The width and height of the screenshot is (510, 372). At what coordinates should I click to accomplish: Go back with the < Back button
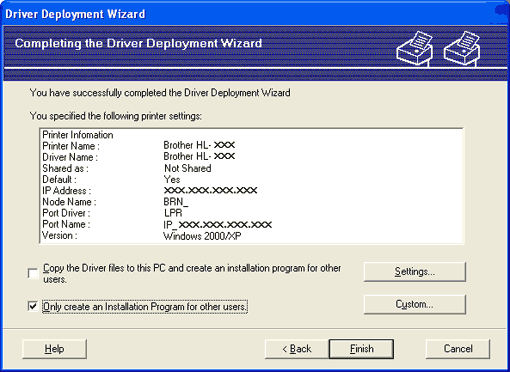click(x=297, y=349)
